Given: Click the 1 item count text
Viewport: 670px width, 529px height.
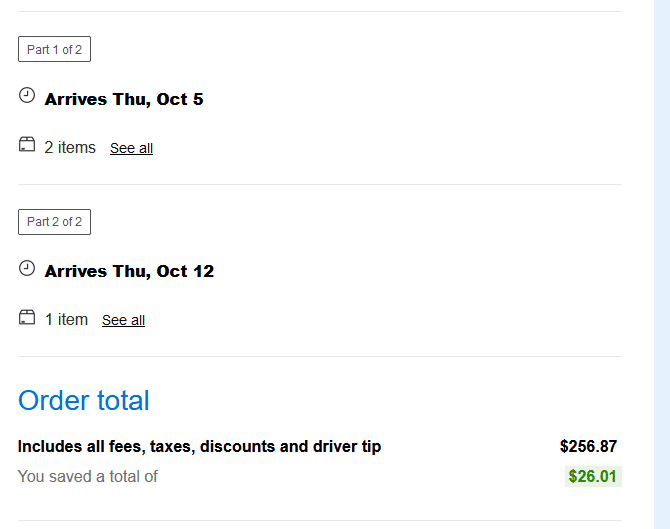Looking at the screenshot, I should (x=66, y=319).
